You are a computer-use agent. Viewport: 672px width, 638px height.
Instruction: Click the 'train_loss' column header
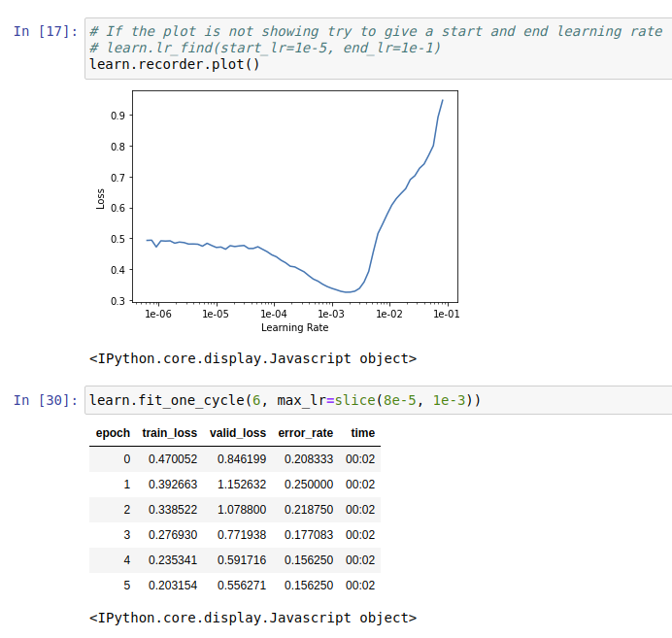[169, 433]
